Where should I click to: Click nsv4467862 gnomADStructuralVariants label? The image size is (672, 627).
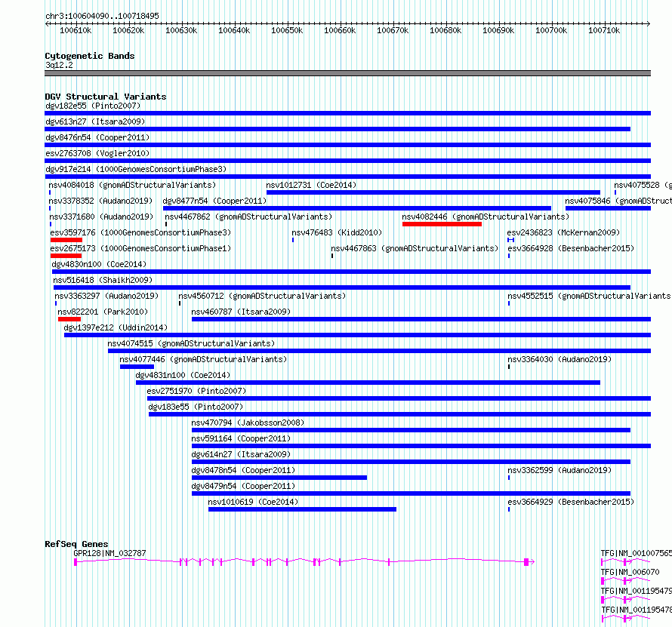click(248, 217)
